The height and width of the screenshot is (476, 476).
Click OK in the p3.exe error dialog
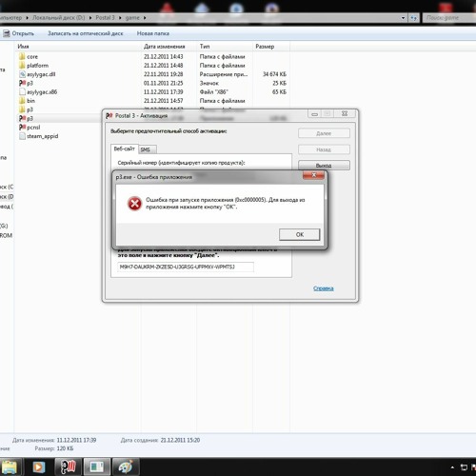[x=299, y=234]
